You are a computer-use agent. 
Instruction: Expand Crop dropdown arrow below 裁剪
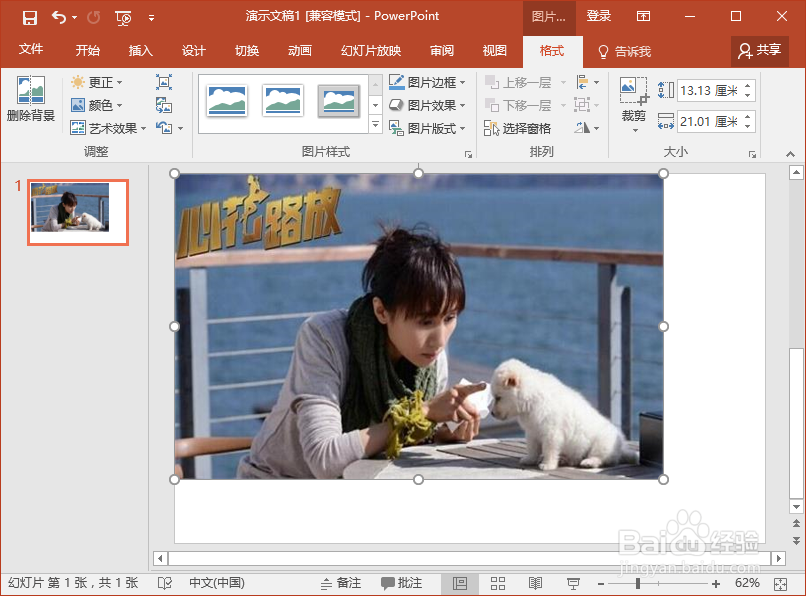(635, 130)
